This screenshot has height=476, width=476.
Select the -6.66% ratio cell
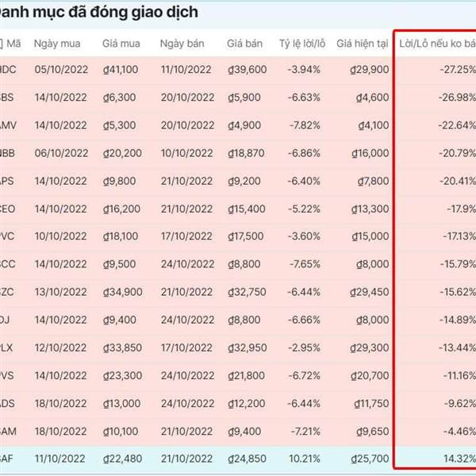[304, 320]
